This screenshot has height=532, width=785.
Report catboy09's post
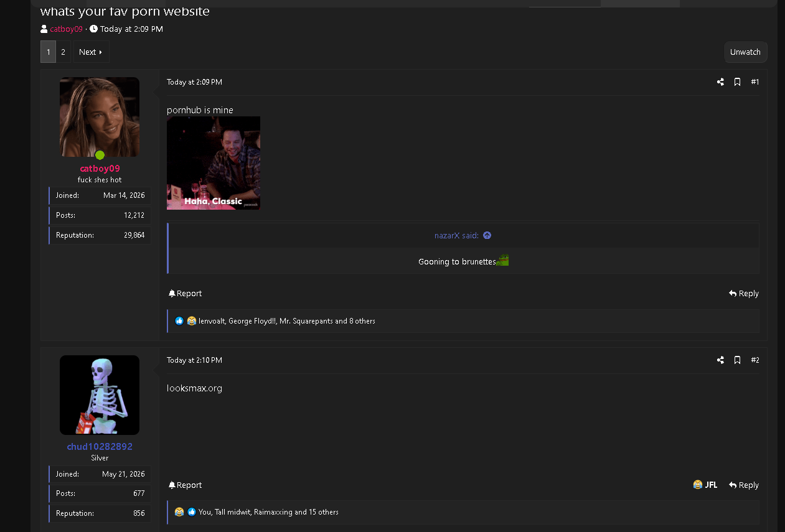pos(185,294)
